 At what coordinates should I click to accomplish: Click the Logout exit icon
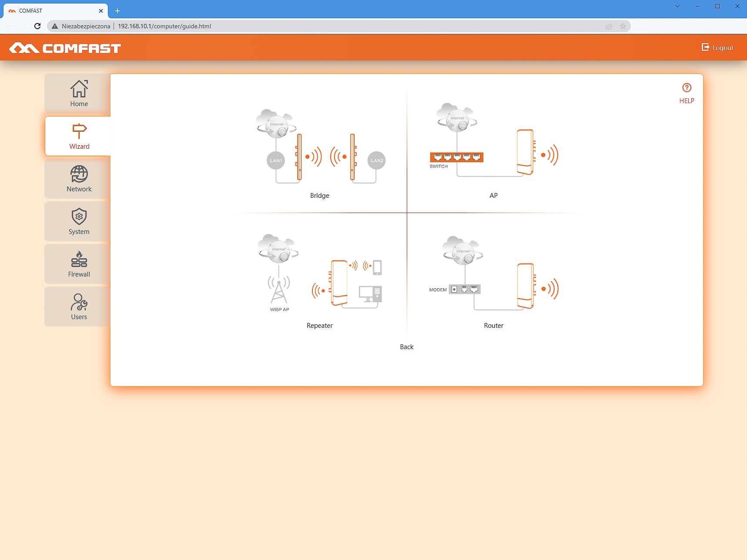(x=706, y=47)
